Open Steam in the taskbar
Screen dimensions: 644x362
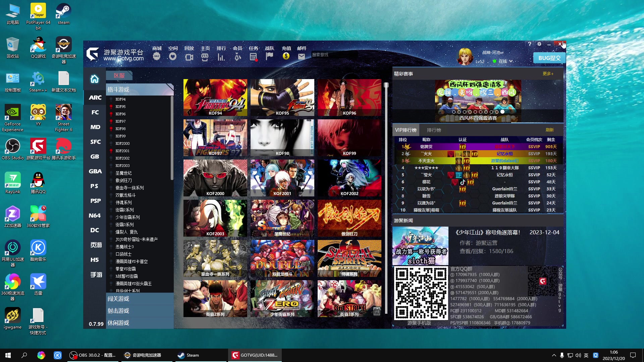(x=201, y=355)
